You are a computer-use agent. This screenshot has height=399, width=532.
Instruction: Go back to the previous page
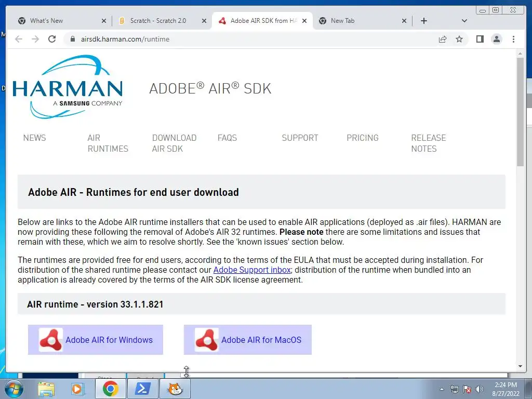coord(19,39)
